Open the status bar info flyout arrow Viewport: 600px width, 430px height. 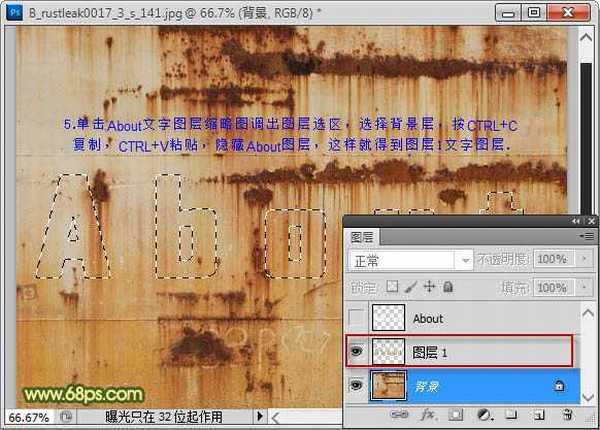click(260, 416)
